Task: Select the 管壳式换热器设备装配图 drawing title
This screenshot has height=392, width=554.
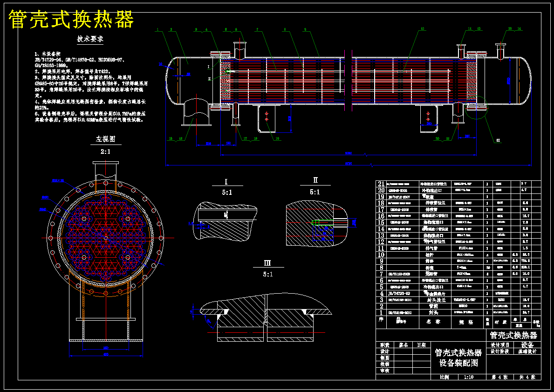Action: click(458, 358)
